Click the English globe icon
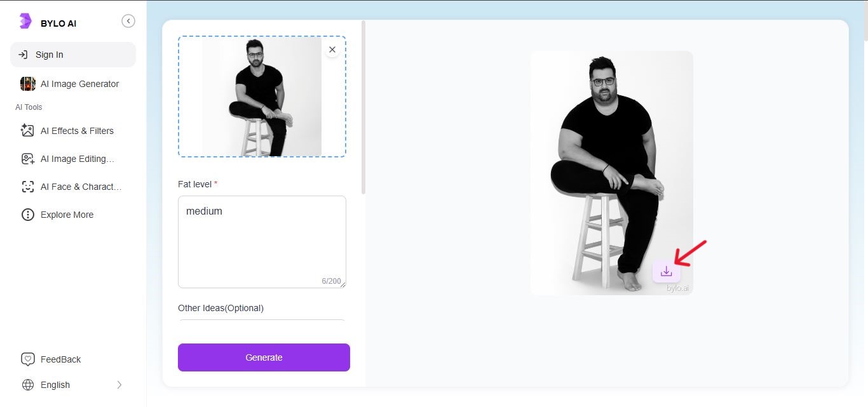This screenshot has height=407, width=868. coord(27,384)
